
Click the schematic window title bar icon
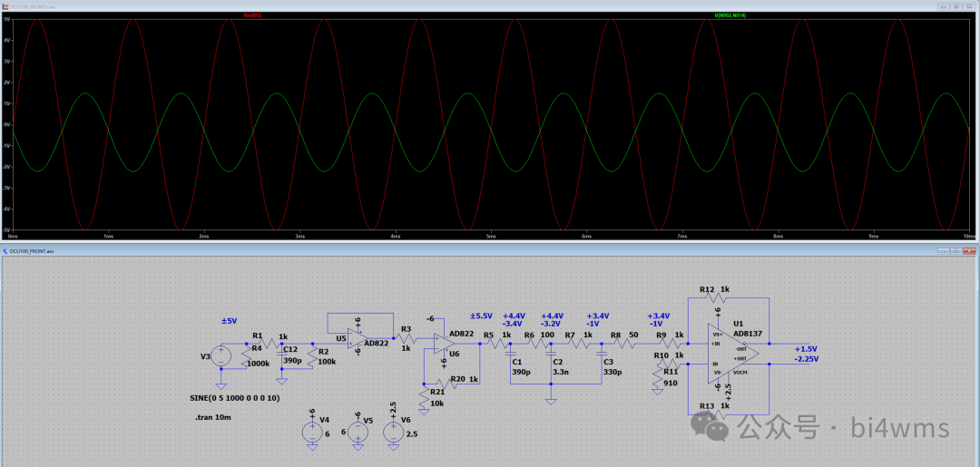pyautogui.click(x=5, y=250)
